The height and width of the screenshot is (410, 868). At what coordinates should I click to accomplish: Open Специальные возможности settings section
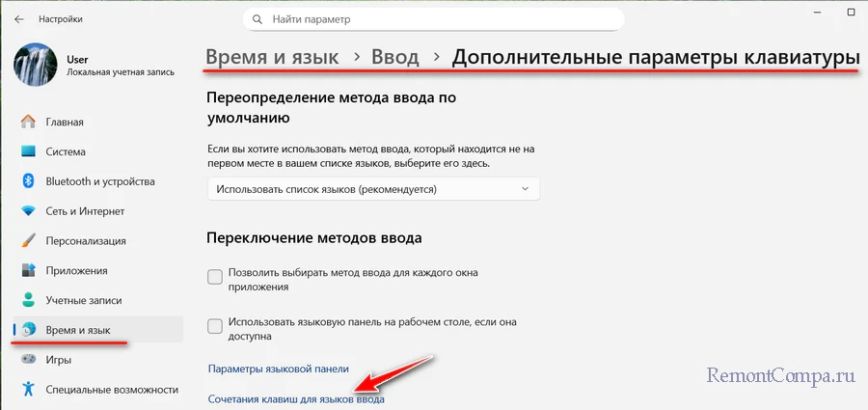(x=111, y=390)
